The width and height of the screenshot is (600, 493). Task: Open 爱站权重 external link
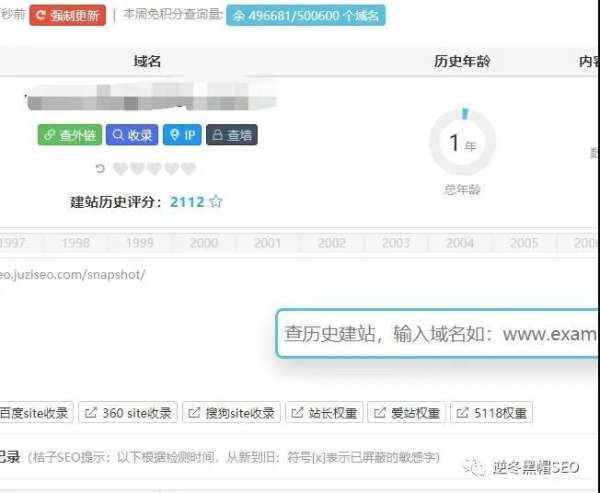(x=407, y=413)
